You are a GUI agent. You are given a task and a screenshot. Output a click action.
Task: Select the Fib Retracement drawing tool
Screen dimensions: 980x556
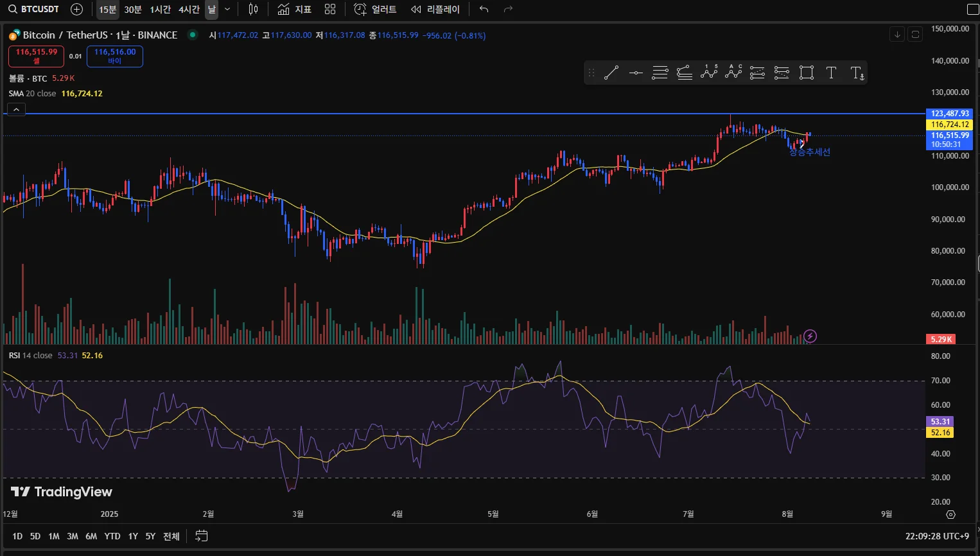pyautogui.click(x=660, y=73)
